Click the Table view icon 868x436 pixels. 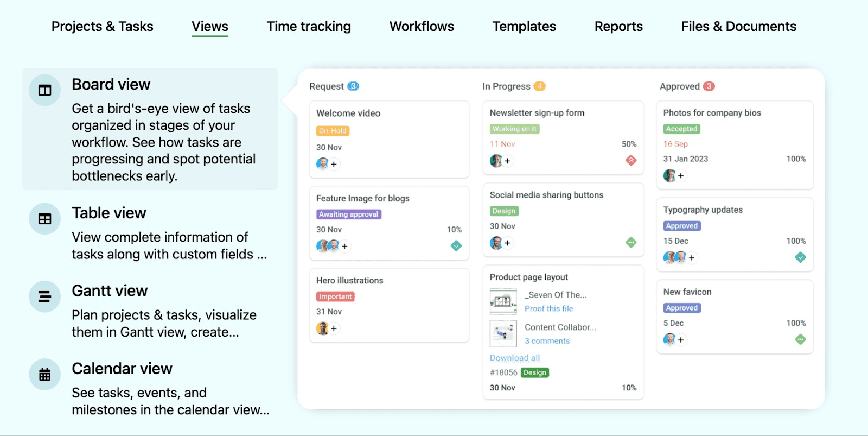pos(44,219)
